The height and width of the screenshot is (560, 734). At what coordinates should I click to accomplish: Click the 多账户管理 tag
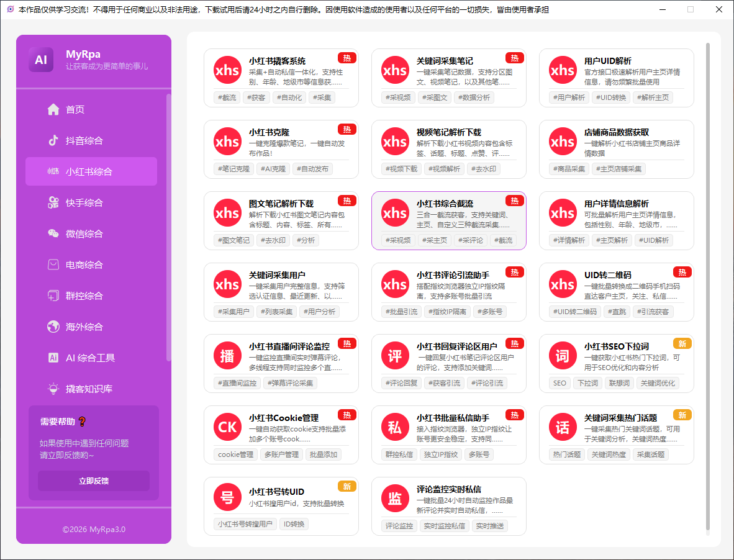coord(281,454)
